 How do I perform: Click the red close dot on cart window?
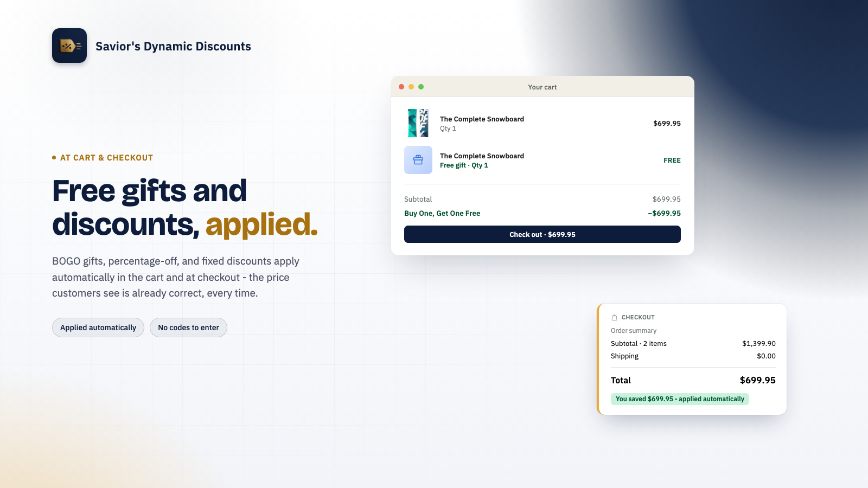coord(401,87)
